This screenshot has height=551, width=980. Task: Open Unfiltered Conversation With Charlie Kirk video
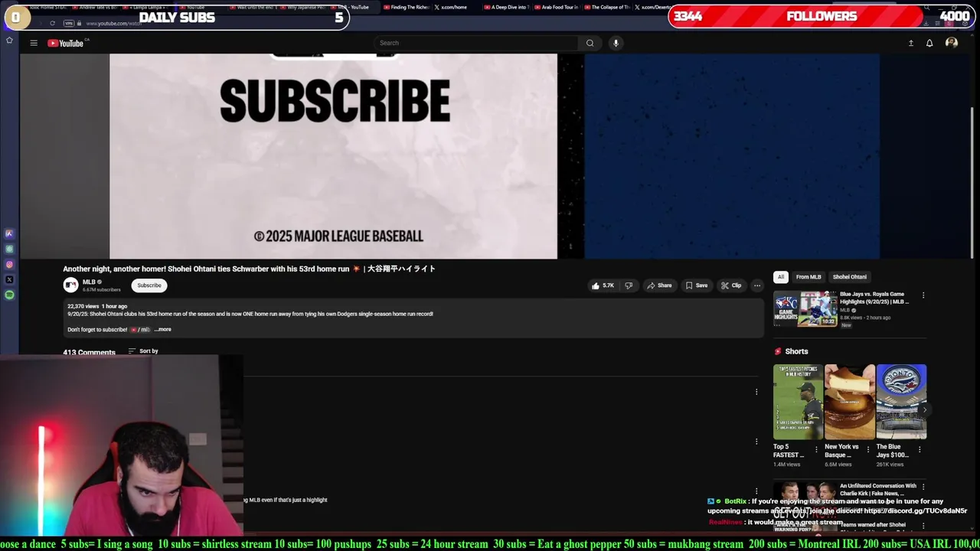[878, 490]
